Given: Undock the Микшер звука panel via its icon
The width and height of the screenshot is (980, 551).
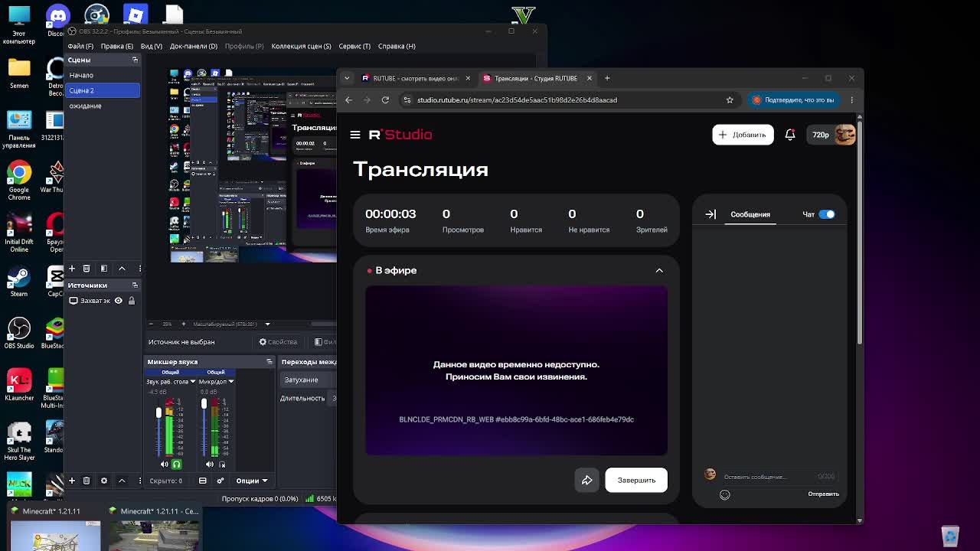Looking at the screenshot, I should point(269,362).
